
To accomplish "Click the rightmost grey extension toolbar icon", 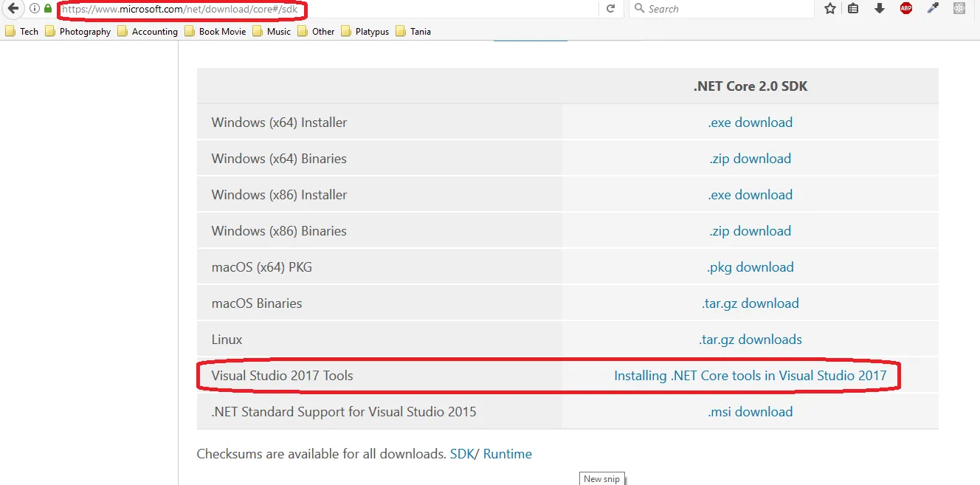I will coord(959,9).
